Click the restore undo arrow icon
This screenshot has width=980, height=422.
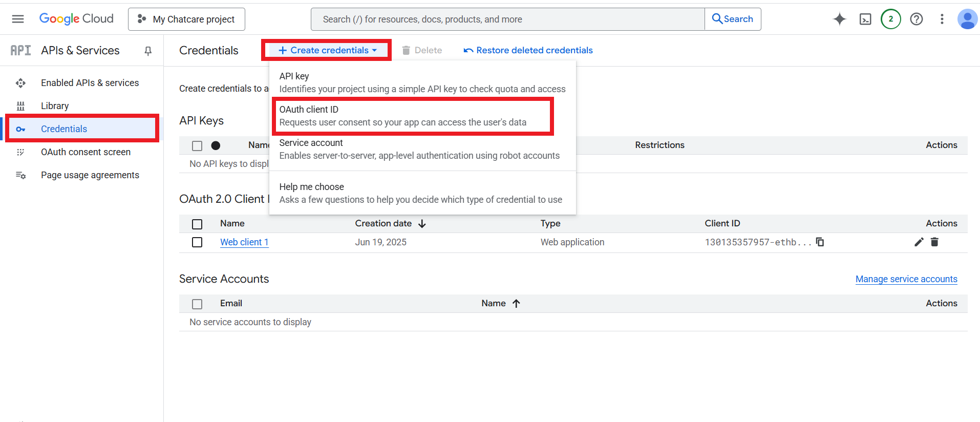click(x=468, y=50)
